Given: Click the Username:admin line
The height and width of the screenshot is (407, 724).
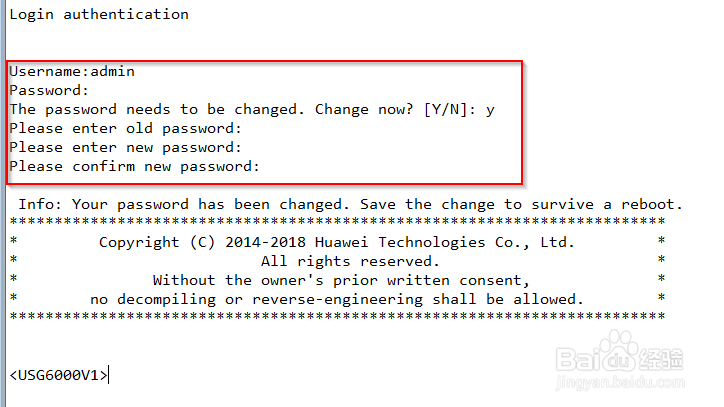Looking at the screenshot, I should tap(72, 72).
